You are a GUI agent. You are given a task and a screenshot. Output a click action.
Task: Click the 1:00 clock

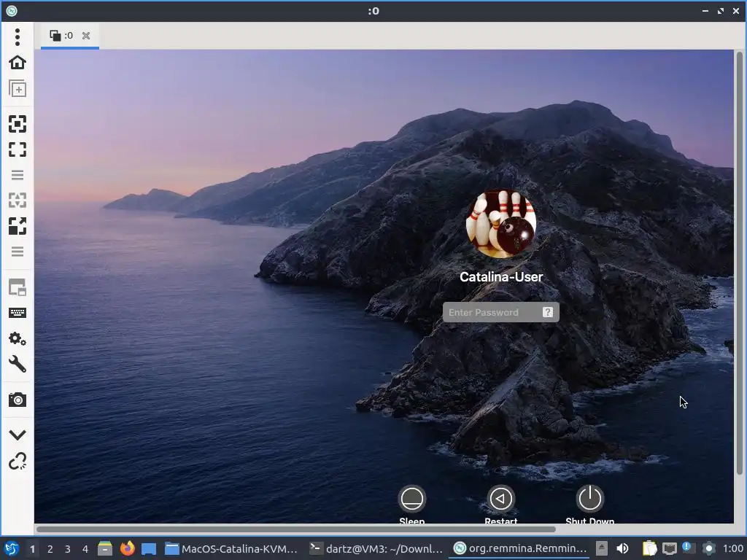point(733,549)
